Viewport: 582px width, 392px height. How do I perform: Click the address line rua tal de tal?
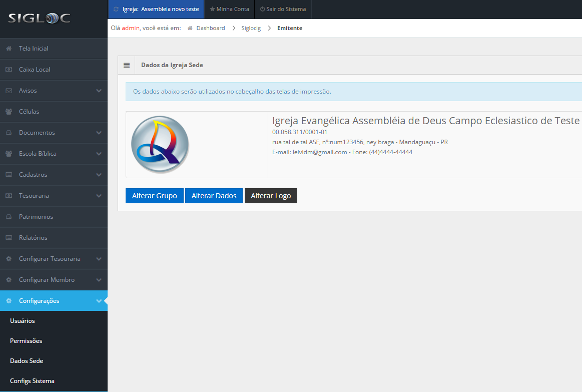tap(360, 142)
